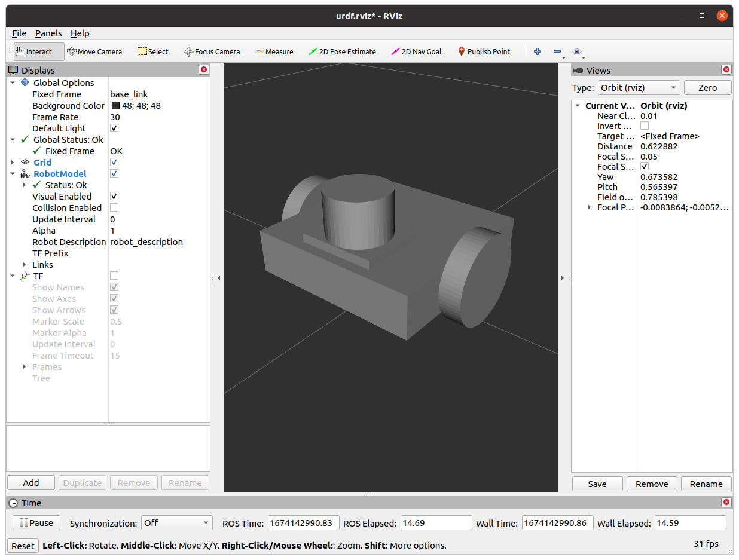The width and height of the screenshot is (739, 560).
Task: Close the Time panel
Action: click(x=726, y=503)
